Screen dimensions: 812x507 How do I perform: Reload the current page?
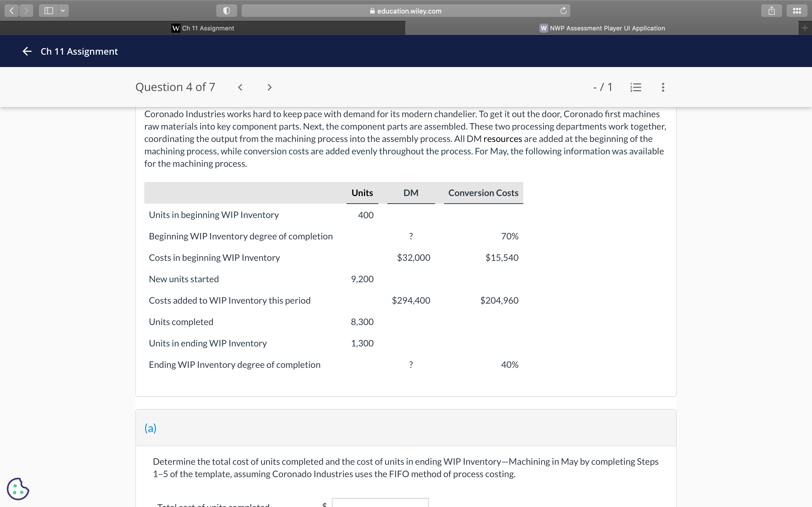tap(563, 10)
